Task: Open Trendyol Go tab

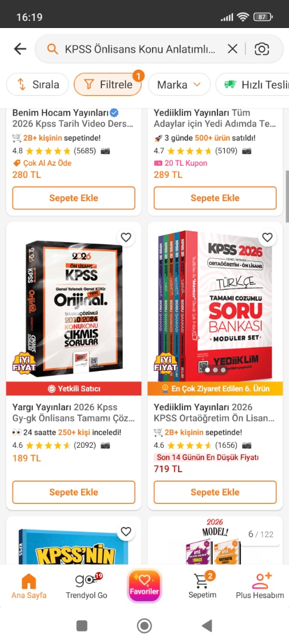Action: coord(86,586)
